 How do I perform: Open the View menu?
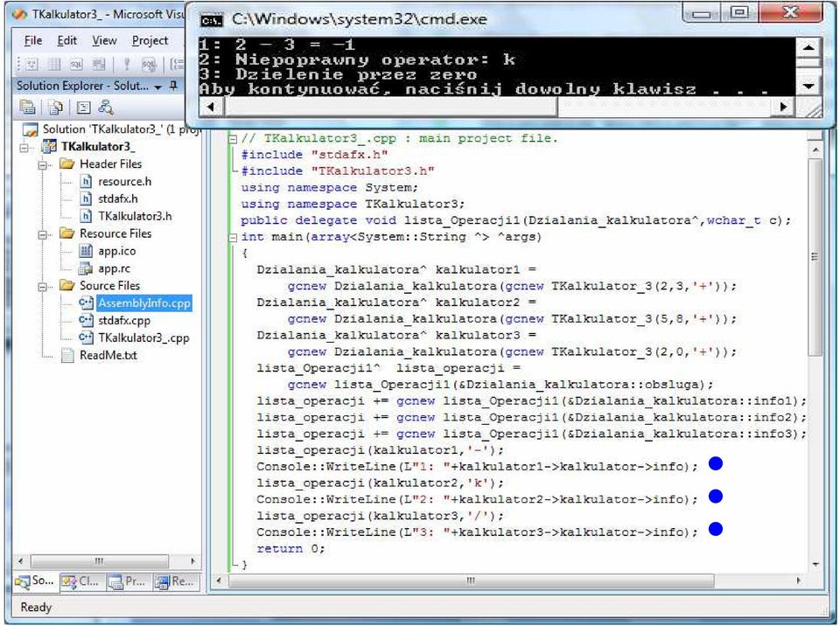click(104, 41)
